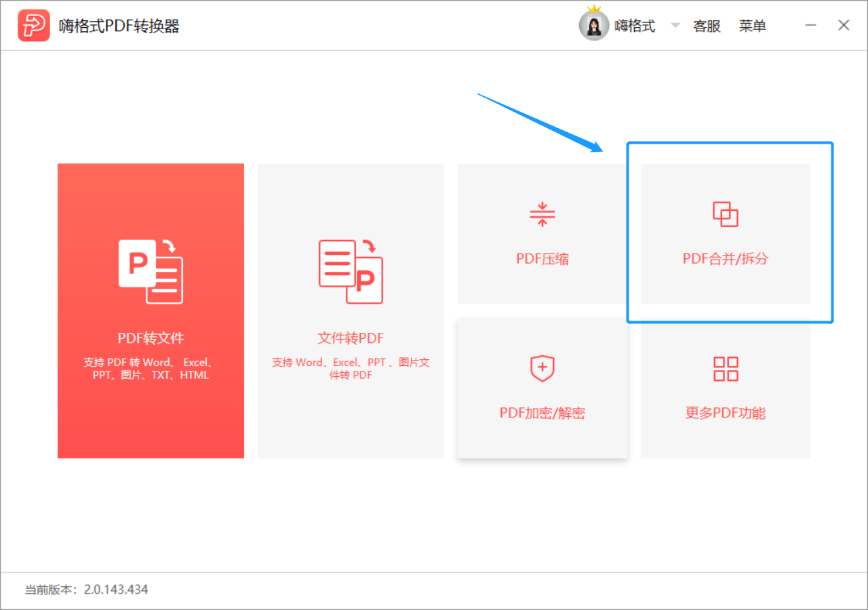Click the current version number text
Viewport: 868px width, 610px height.
[x=116, y=589]
